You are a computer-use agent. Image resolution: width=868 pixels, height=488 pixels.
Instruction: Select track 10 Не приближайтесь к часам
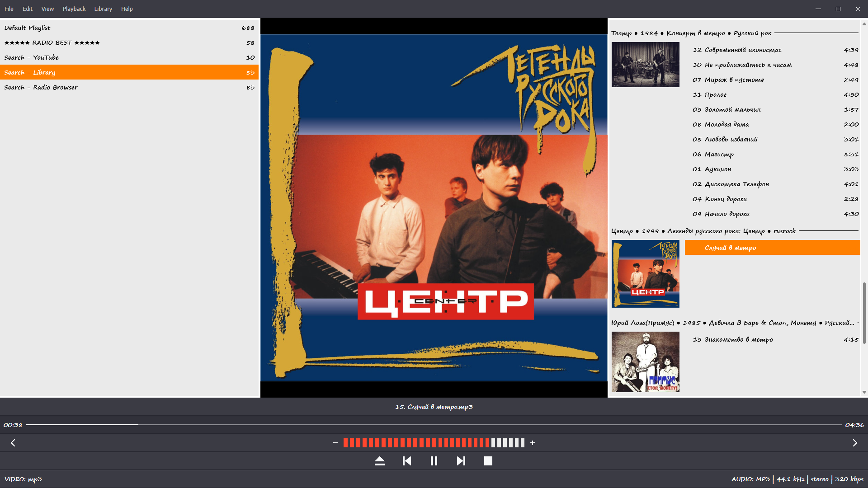click(773, 65)
